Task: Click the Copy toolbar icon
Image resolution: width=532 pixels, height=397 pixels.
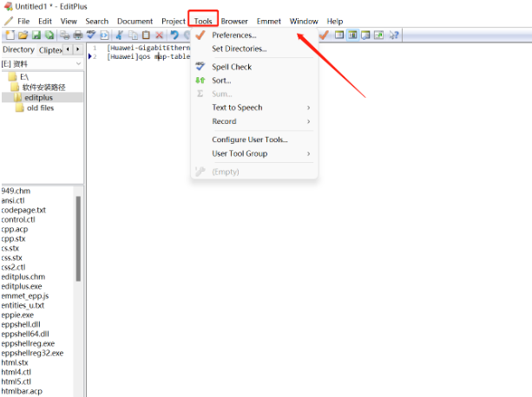Action: coord(133,35)
